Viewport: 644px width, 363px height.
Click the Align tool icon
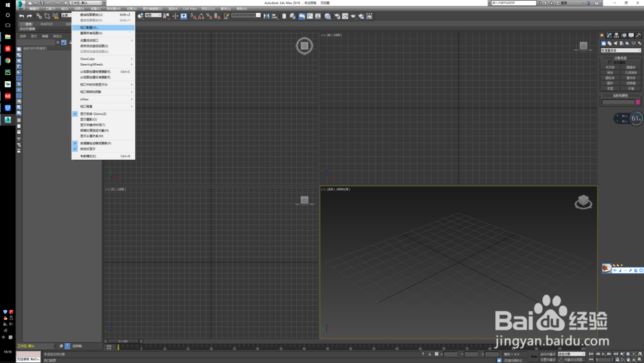[275, 16]
